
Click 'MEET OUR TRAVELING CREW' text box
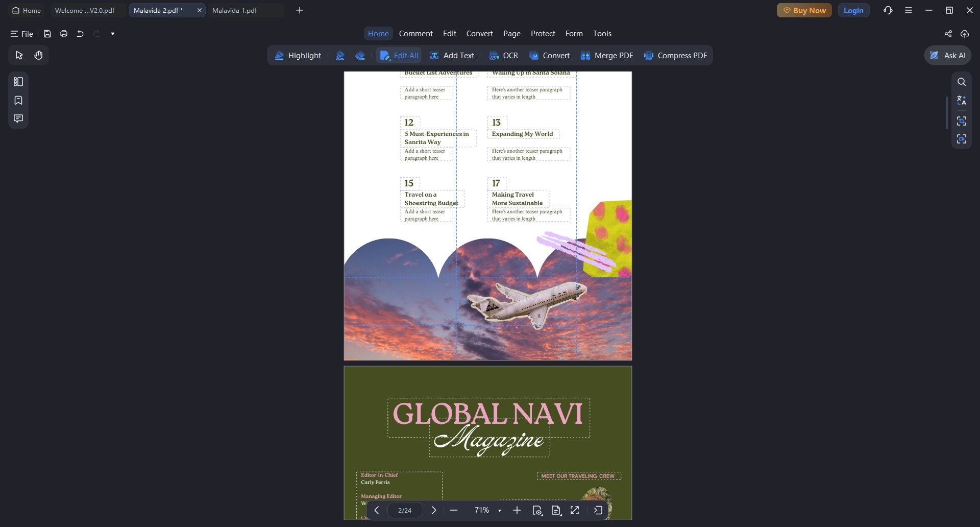pos(578,476)
